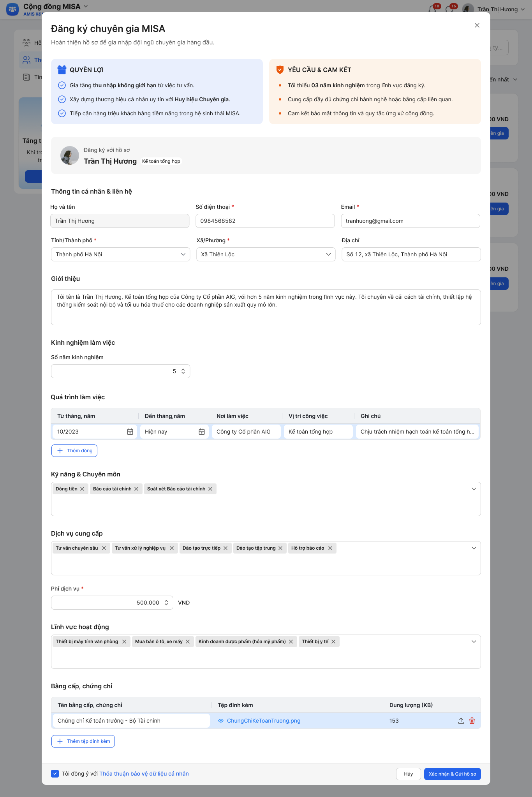
Task: Click the Họ và tên field
Action: [x=120, y=221]
